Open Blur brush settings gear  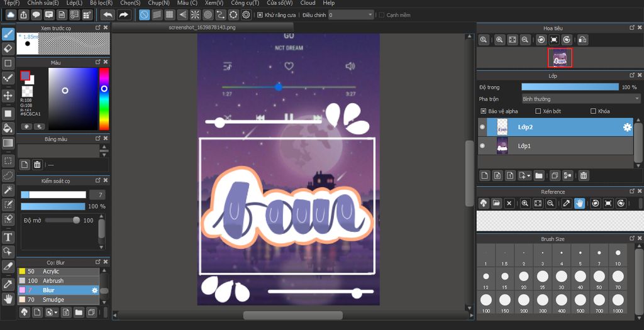(x=94, y=290)
